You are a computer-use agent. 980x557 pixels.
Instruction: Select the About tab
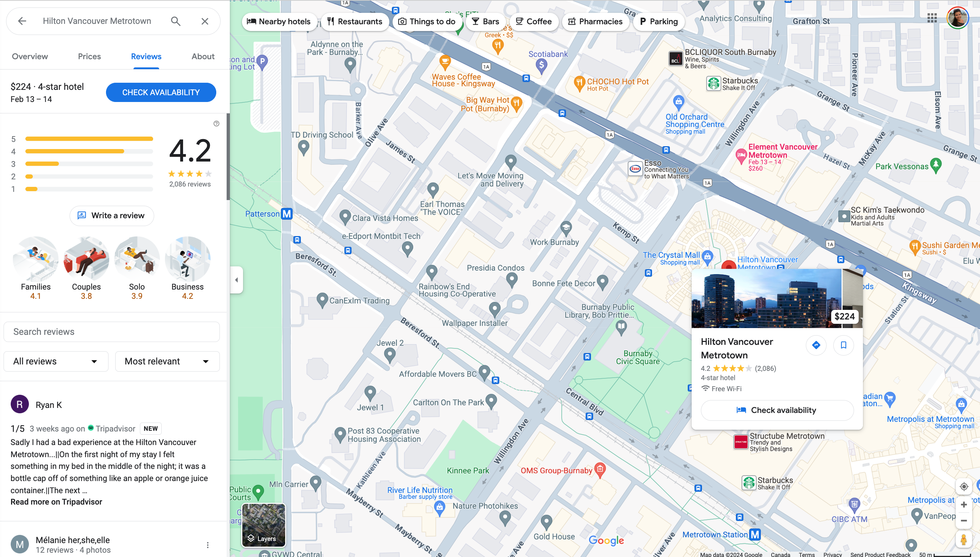(203, 56)
